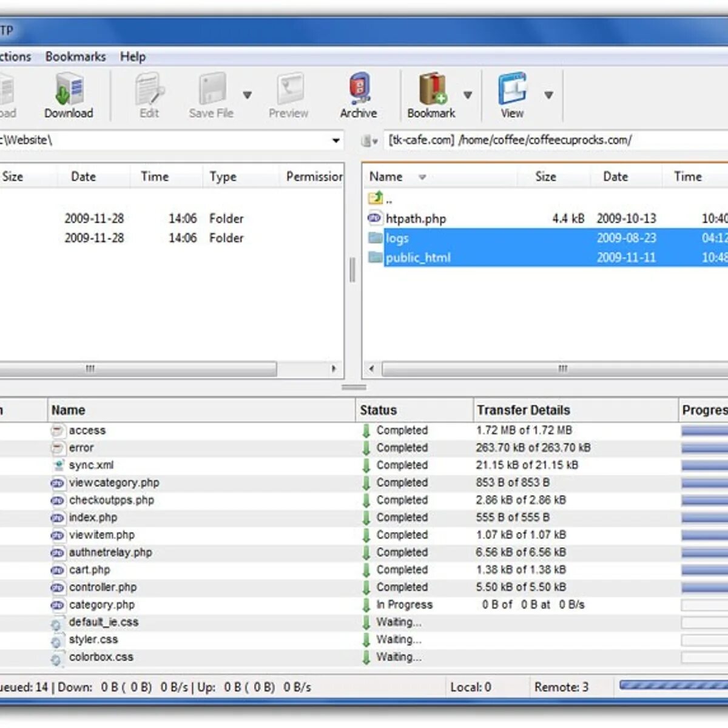Click the authnetrelay.php file icon

[x=57, y=553]
